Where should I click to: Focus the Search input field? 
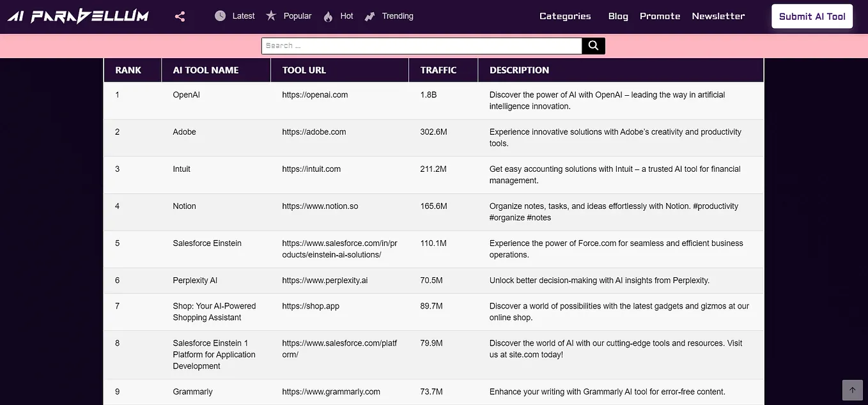pos(422,46)
